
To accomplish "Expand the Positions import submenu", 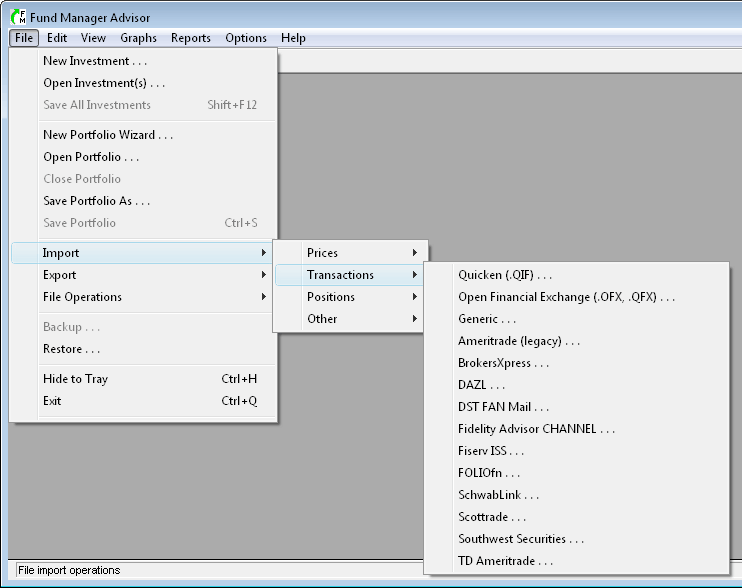I will pyautogui.click(x=349, y=297).
